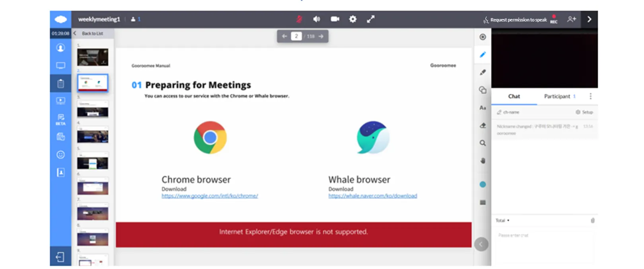Select slide thumbnail 1
Screen dimensions: 644x269
coord(93,57)
